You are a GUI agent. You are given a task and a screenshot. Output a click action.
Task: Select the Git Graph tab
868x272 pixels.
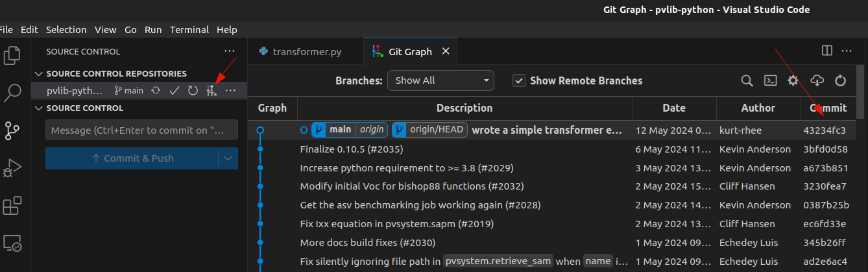point(411,51)
